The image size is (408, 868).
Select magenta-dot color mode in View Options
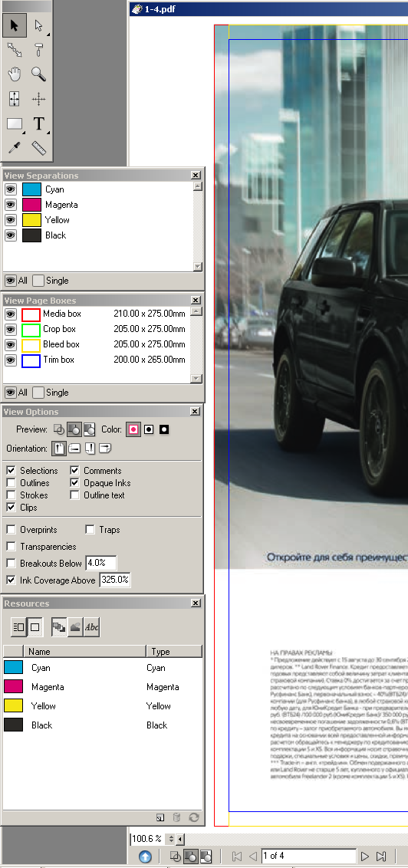pos(133,429)
